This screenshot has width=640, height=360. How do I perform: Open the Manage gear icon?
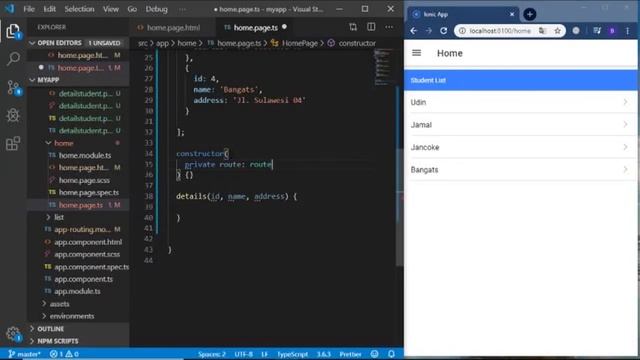[x=13, y=334]
